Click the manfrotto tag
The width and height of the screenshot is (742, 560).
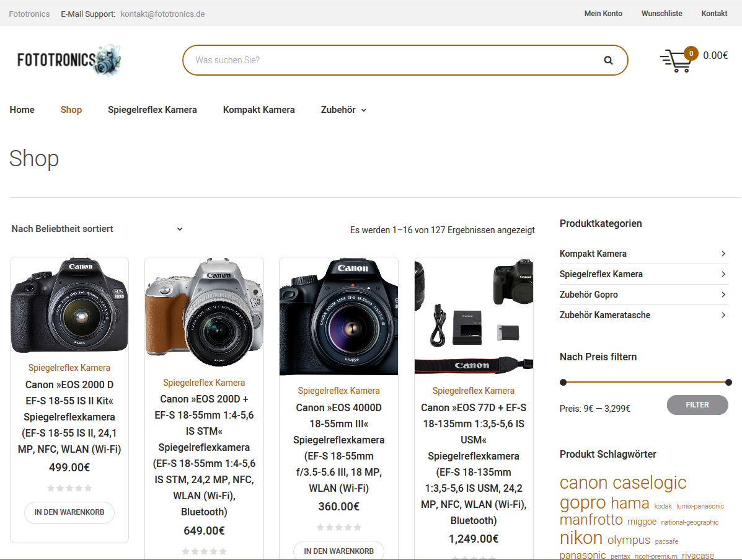(591, 520)
